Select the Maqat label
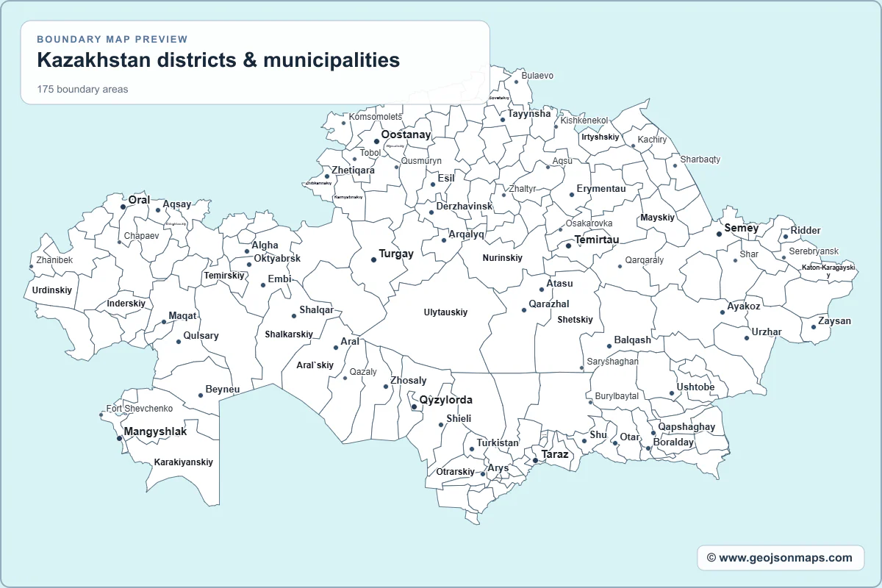 coord(182,316)
